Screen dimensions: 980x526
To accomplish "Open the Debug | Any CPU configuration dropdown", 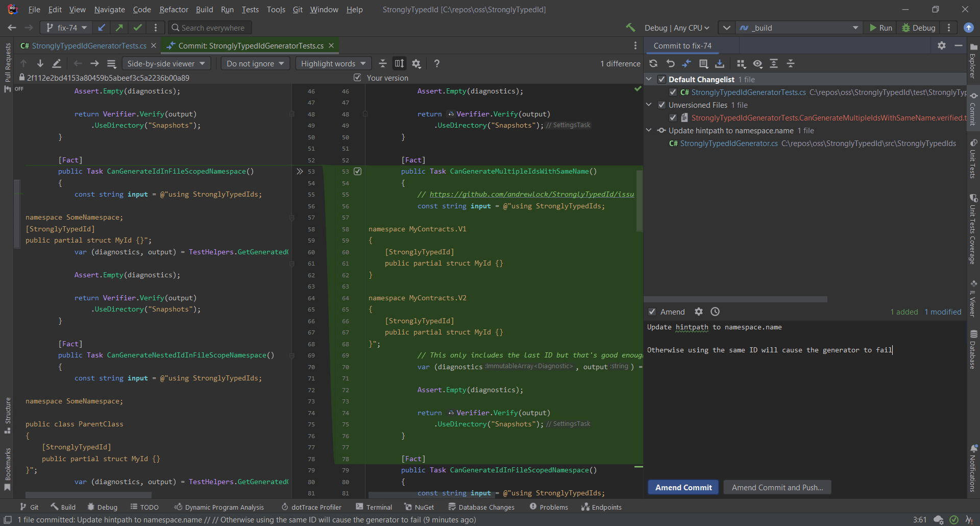I will pos(677,28).
